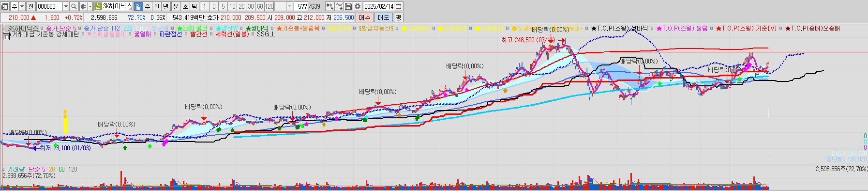Select T.O.P(스윙) 쌍바닥 black legend item

619,29
